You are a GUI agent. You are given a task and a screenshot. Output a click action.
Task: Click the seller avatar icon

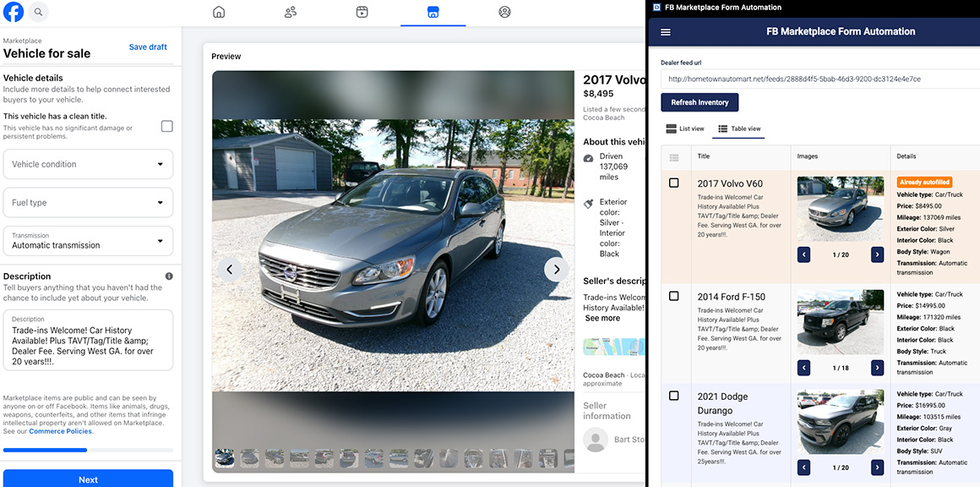595,440
